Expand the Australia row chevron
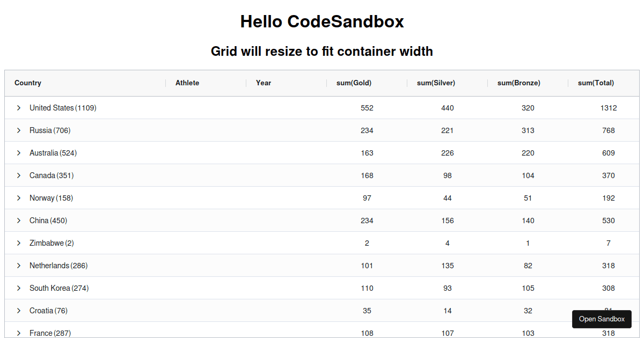Screen dimensions: 644x338 (x=19, y=153)
